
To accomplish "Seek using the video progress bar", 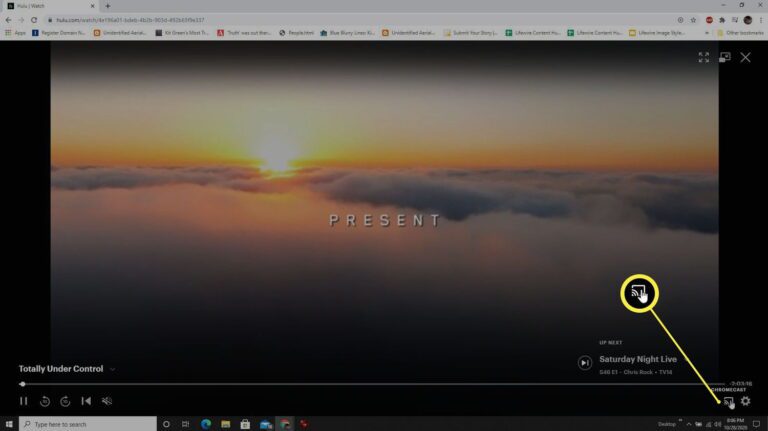I will pos(372,384).
